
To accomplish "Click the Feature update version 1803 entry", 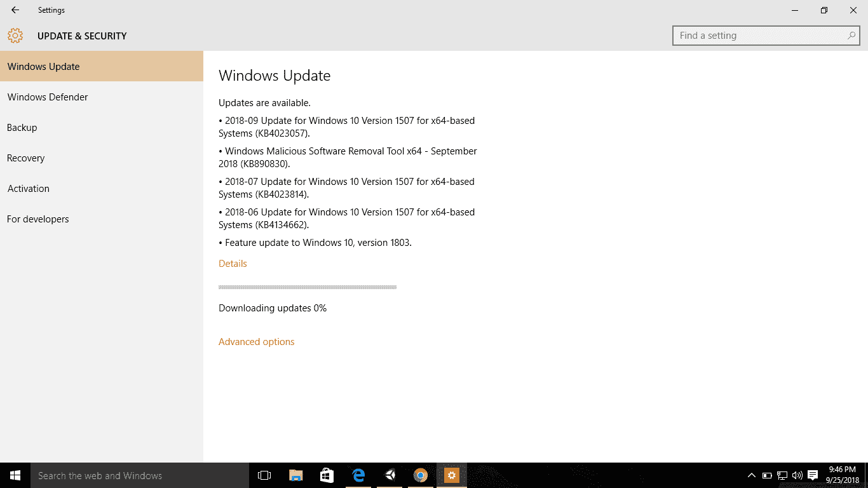I will coord(315,242).
